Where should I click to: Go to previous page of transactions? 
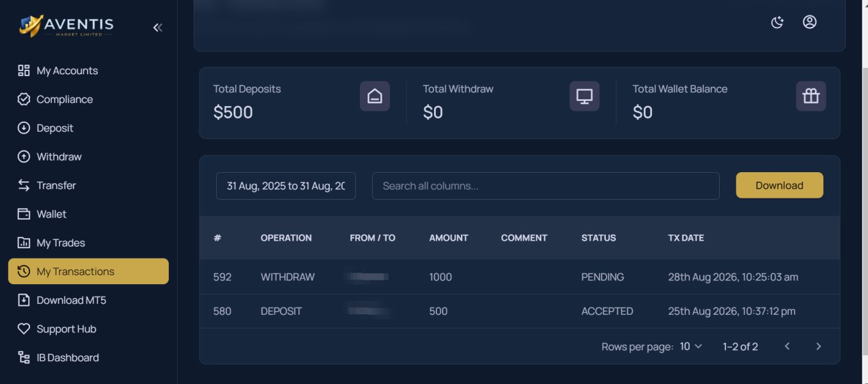[787, 346]
